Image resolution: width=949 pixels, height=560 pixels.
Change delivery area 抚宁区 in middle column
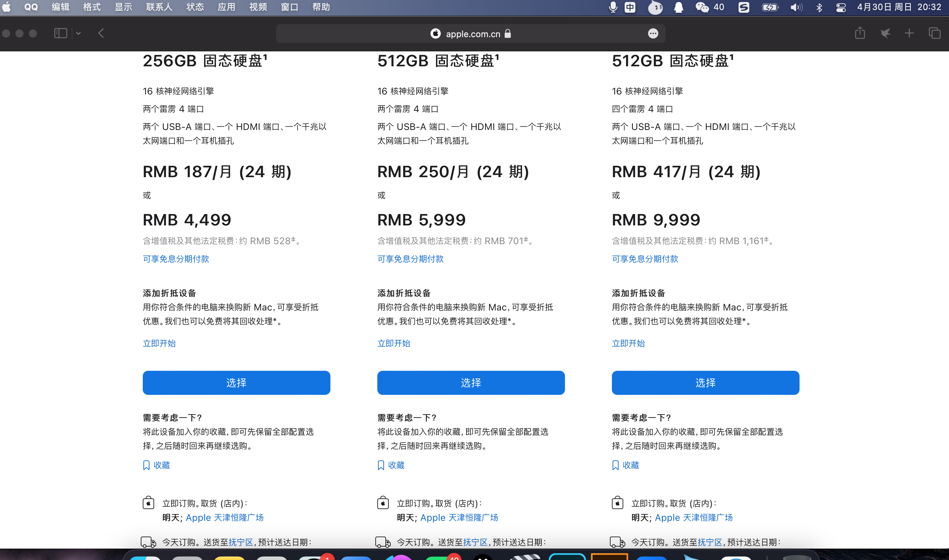point(475,542)
